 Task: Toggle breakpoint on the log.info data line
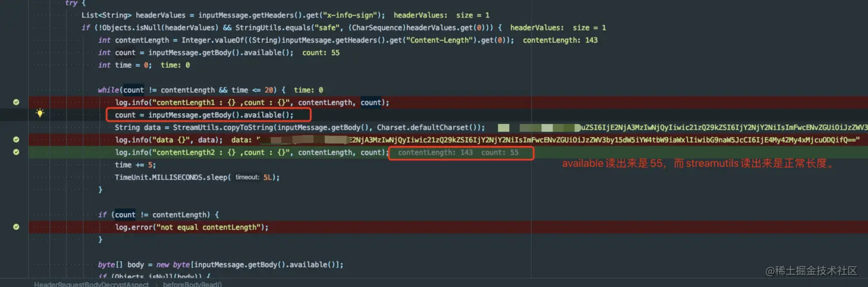pos(16,139)
